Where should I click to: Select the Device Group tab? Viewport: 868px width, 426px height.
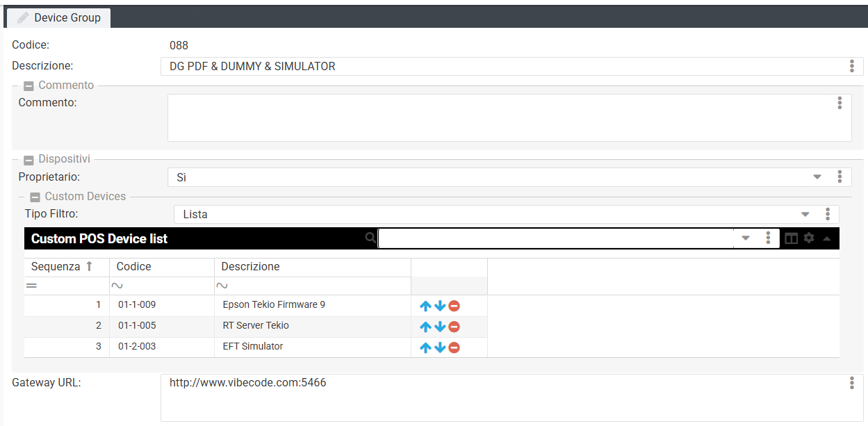point(59,17)
